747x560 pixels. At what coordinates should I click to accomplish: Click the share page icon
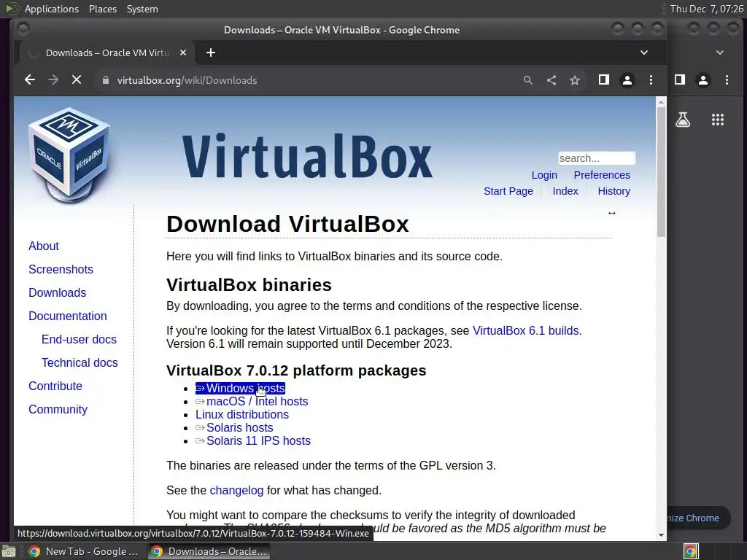tap(551, 80)
